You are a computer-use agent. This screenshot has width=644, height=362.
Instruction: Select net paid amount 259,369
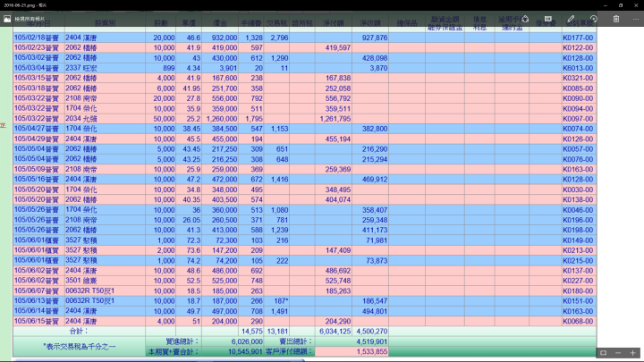tap(337, 170)
